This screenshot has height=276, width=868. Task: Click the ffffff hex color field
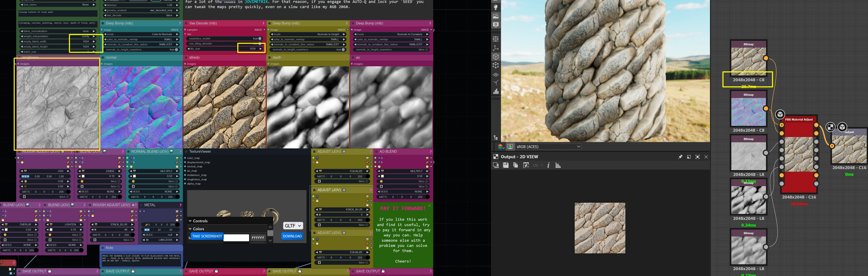(258, 238)
